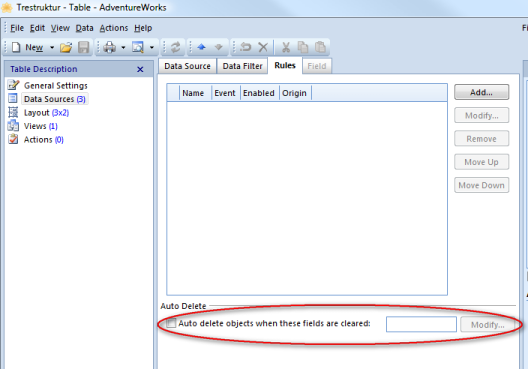Click the Modify... button in Auto Delete
Image resolution: width=528 pixels, height=369 pixels.
(x=487, y=325)
